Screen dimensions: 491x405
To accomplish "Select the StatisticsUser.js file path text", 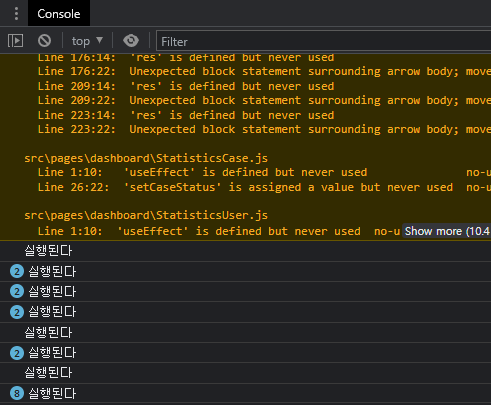I will pos(146,215).
